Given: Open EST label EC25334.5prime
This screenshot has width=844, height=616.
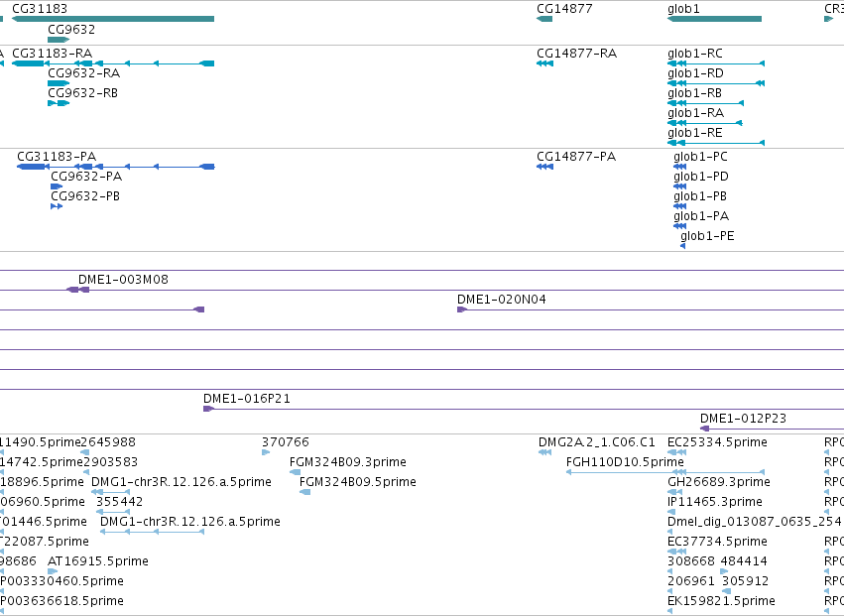Looking at the screenshot, I should tap(717, 442).
